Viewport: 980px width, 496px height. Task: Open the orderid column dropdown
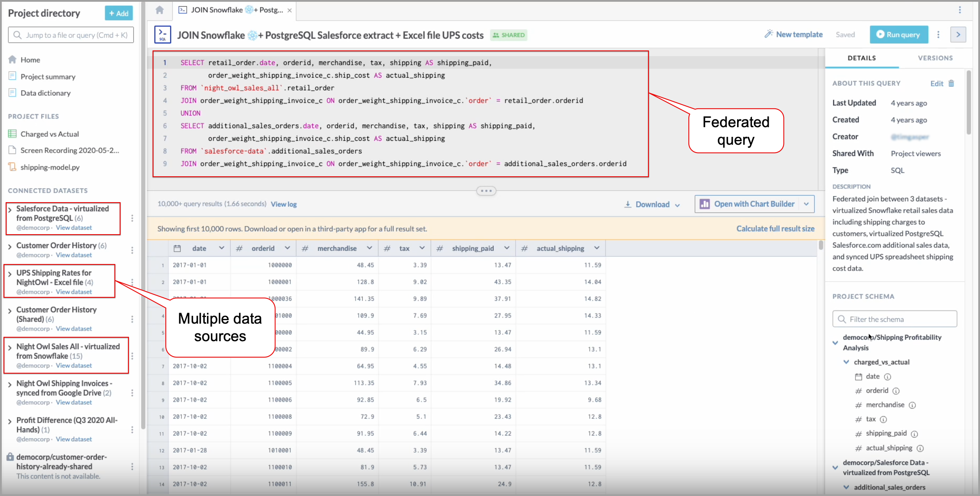(287, 248)
